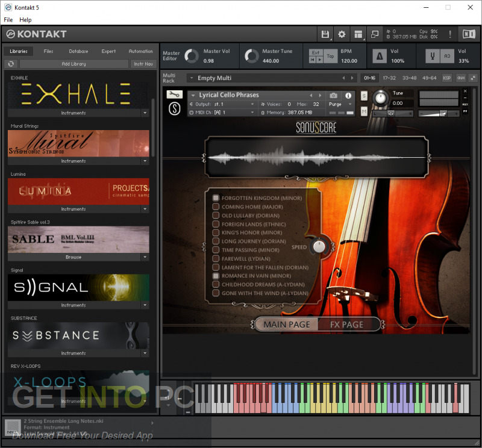The image size is (482, 448).
Task: Show instrument info icon
Action: pos(348,96)
